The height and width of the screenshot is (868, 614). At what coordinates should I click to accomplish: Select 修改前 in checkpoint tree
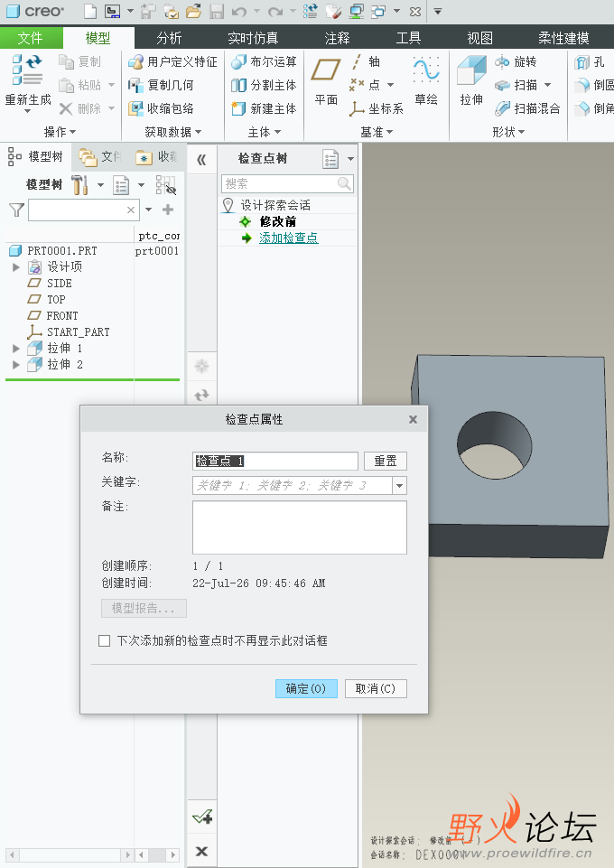278,221
